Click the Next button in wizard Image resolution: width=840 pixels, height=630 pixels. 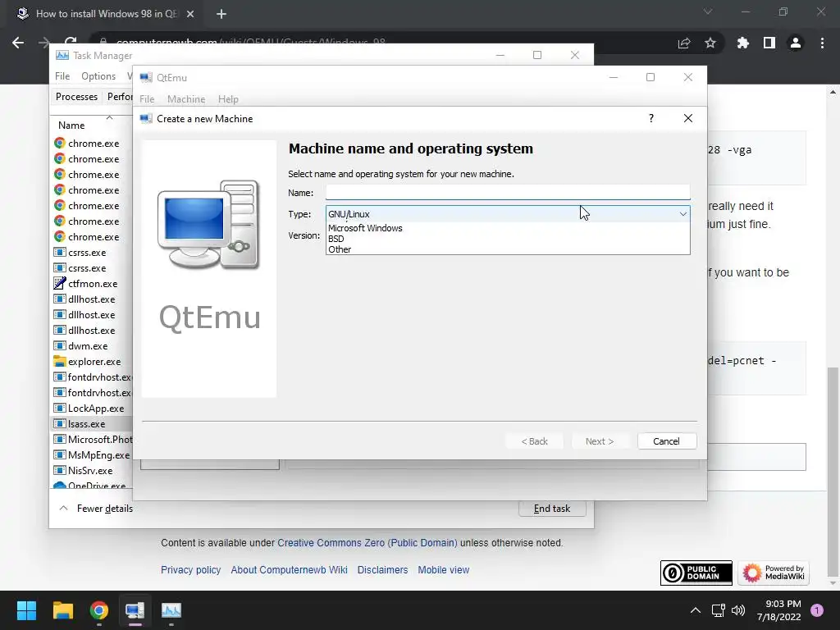[x=600, y=441]
